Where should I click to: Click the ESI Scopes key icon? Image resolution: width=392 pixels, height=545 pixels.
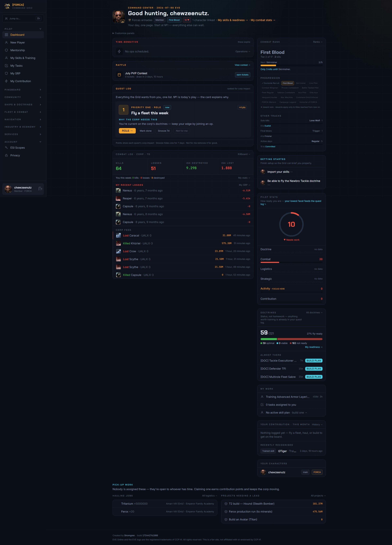pyautogui.click(x=7, y=147)
